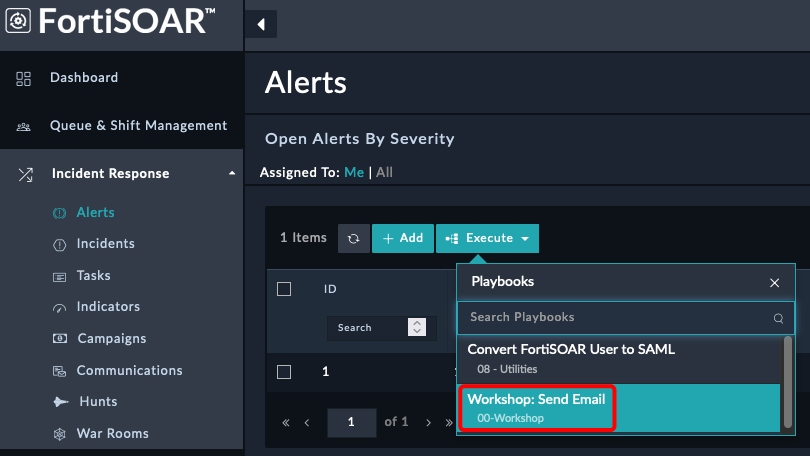
Task: Select Convert FortiSOAR User to SAML playbook
Action: 619,358
